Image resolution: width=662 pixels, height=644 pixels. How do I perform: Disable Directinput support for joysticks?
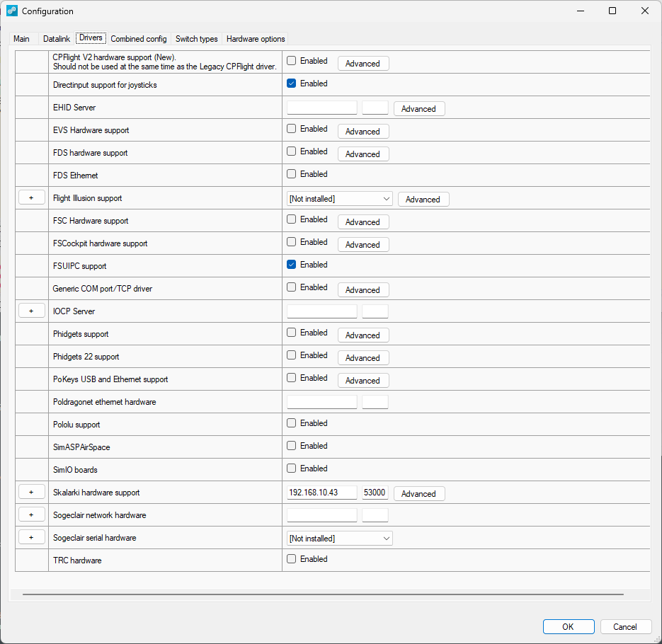pyautogui.click(x=291, y=84)
